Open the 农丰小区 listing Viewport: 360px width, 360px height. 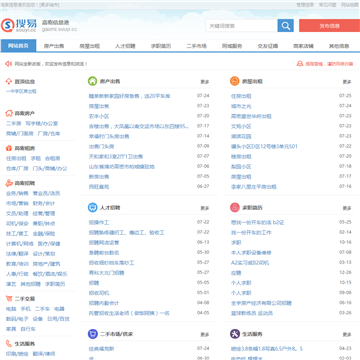tap(99, 116)
